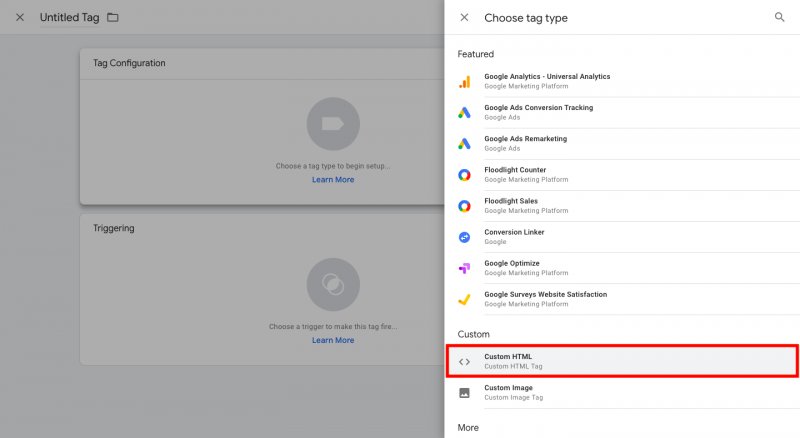Viewport: 800px width, 438px height.
Task: Click the Custom Image Tag subtitle
Action: (514, 398)
